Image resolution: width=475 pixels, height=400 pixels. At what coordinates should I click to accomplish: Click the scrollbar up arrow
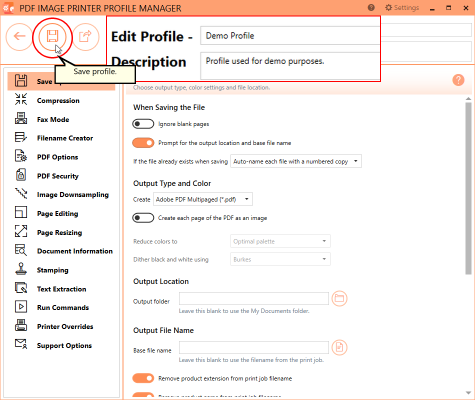[x=468, y=99]
